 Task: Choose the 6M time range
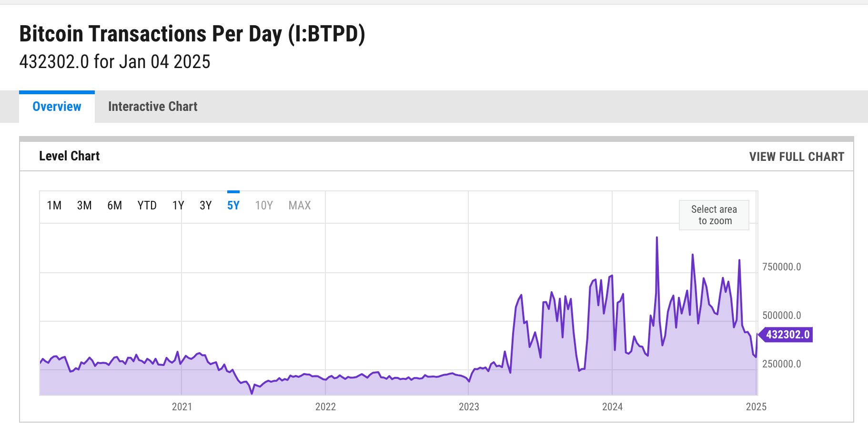click(114, 206)
